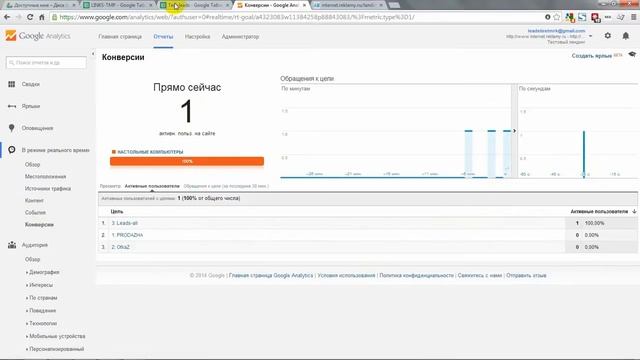Close the Конверсии browser tab

(304, 5)
